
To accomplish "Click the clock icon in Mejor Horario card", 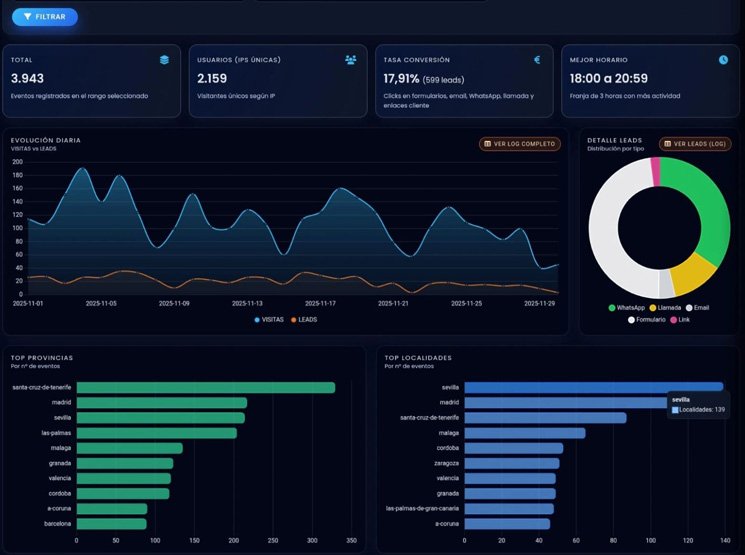I will pos(723,60).
